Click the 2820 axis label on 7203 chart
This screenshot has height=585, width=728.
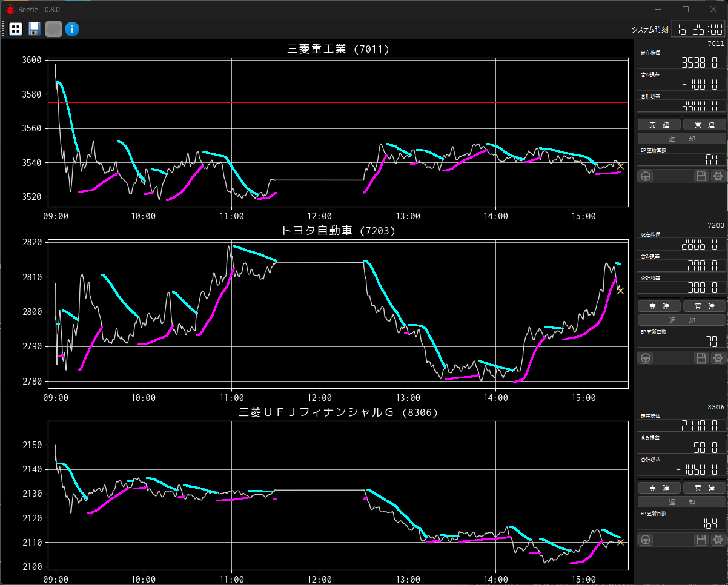(x=32, y=242)
